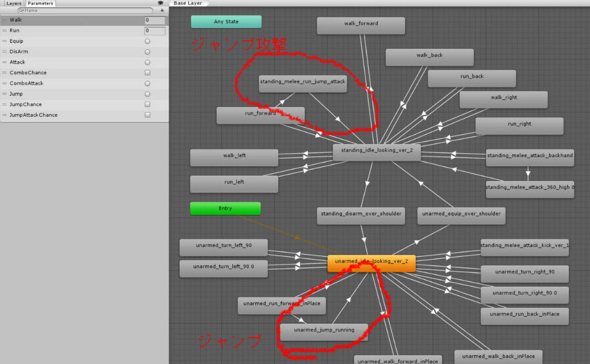This screenshot has height=364, width=590.
Task: Select the run_right state node
Action: (519, 126)
